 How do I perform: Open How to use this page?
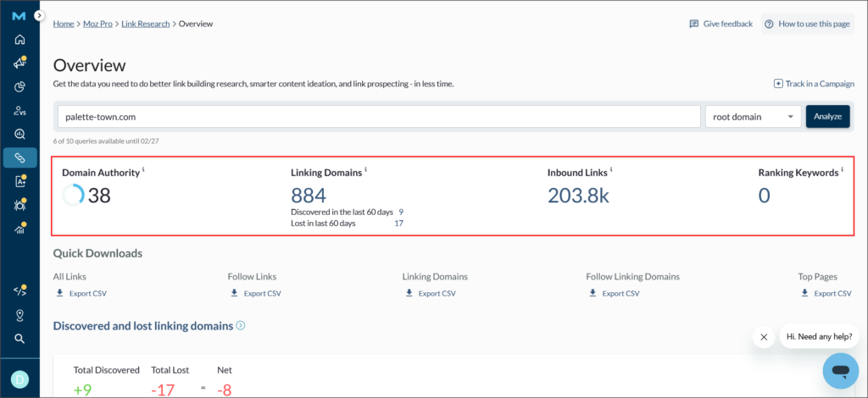pos(807,24)
